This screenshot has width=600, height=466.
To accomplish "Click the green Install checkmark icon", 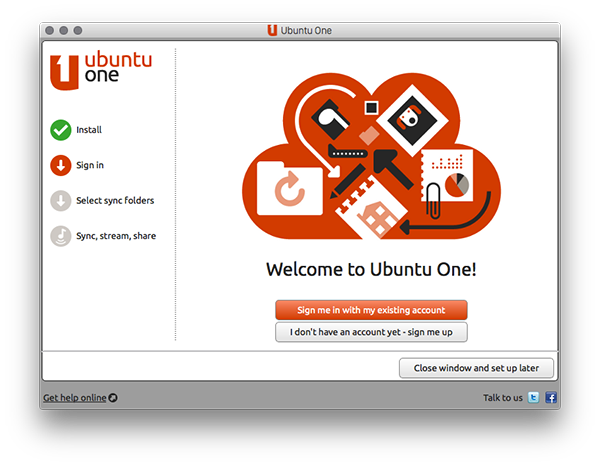I will tap(60, 130).
